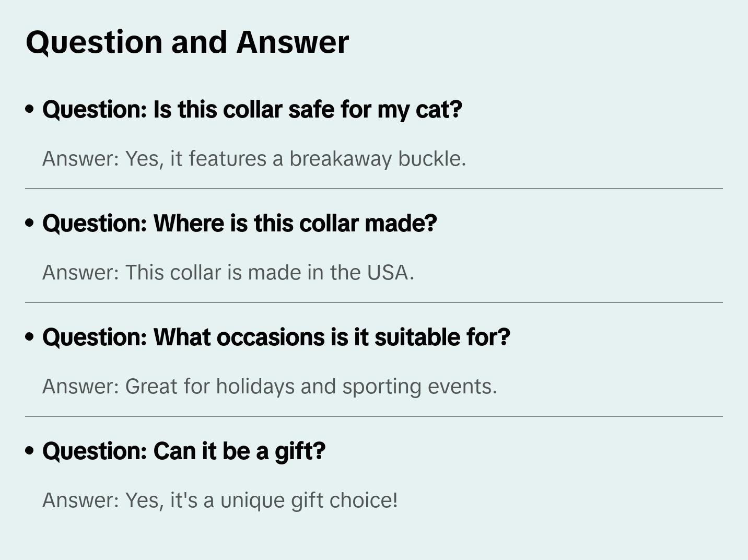Expand the "Where is this collar made" question
The image size is (748, 560).
[239, 224]
